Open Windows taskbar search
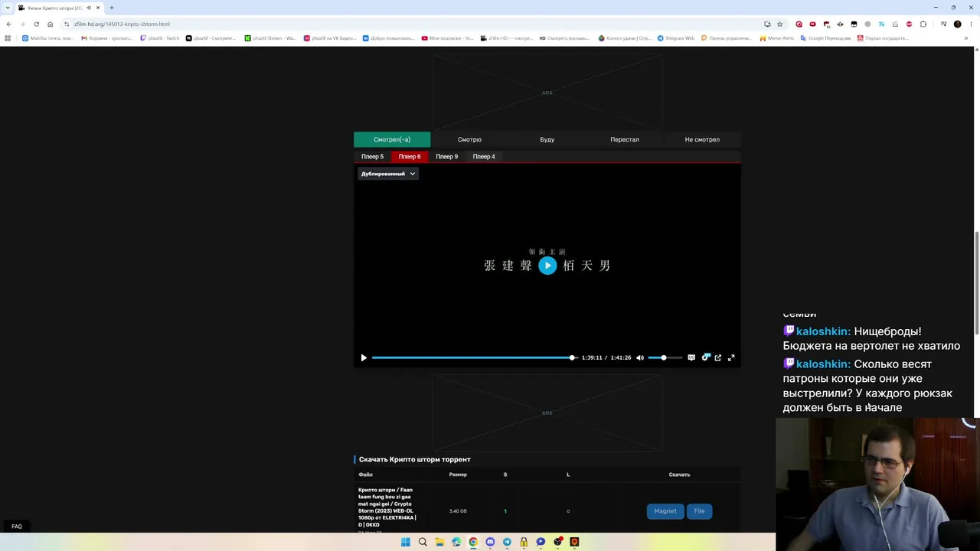 [423, 542]
